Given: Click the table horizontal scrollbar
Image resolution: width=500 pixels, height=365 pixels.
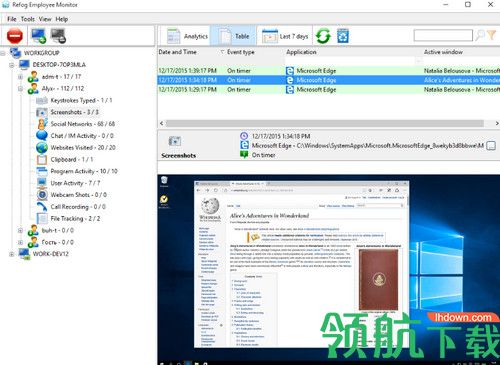Looking at the screenshot, I should [x=325, y=123].
